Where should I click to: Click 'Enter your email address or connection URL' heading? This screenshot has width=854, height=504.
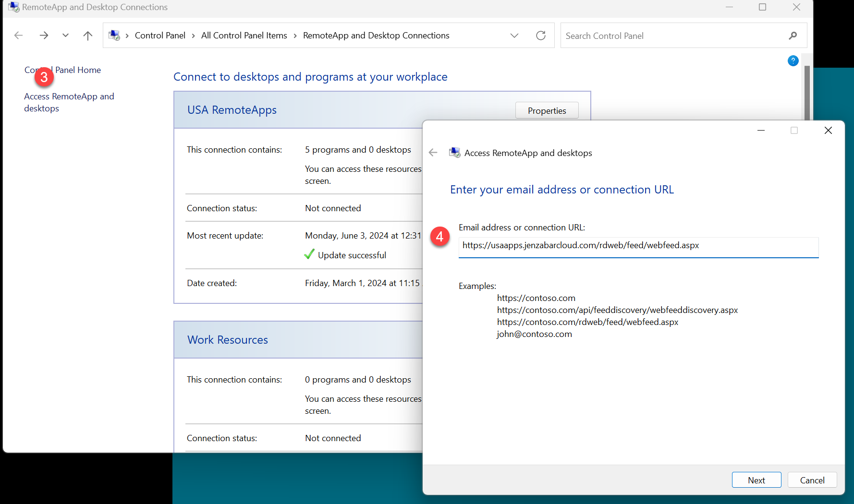point(562,190)
